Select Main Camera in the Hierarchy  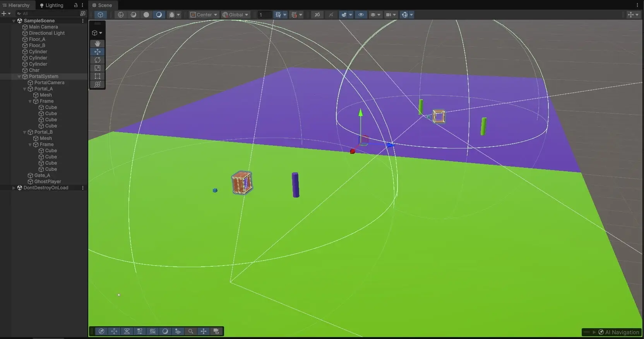click(43, 27)
